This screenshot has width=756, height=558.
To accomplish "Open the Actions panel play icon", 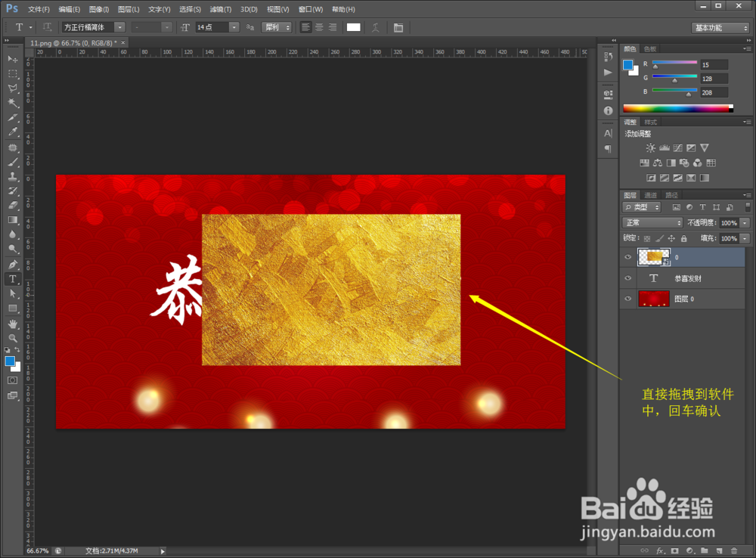I will tap(608, 73).
